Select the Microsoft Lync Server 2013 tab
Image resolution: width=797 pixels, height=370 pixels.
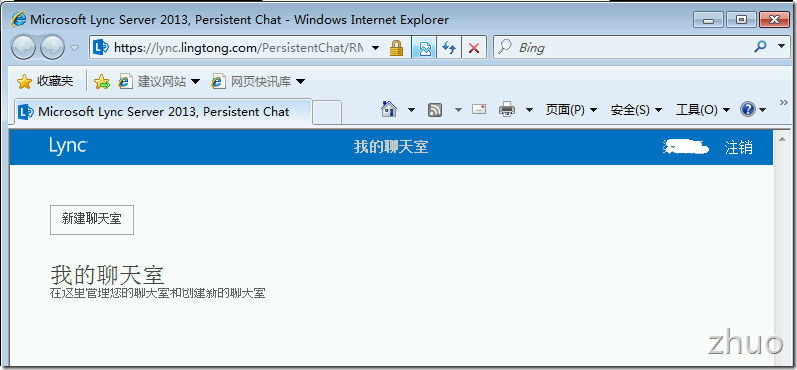tap(163, 112)
